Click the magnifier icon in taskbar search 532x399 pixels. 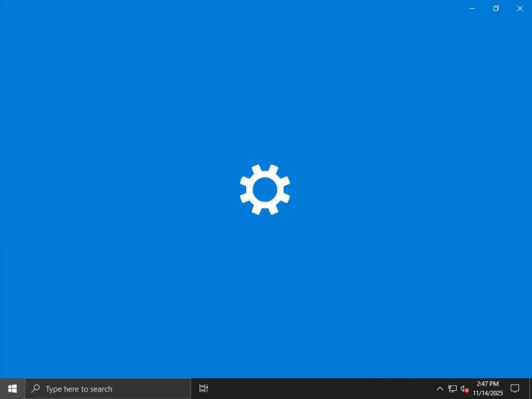tap(35, 389)
